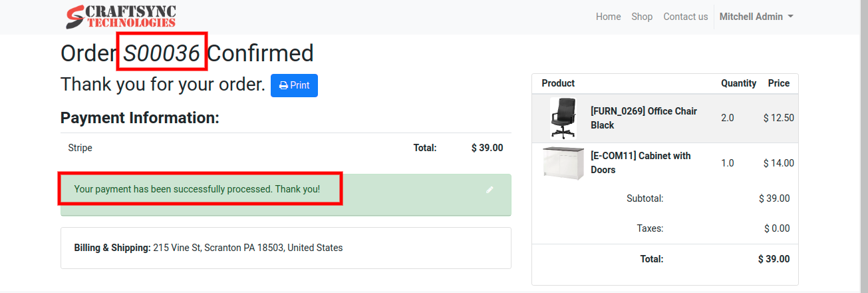Click the Stripe payment method label

click(80, 148)
